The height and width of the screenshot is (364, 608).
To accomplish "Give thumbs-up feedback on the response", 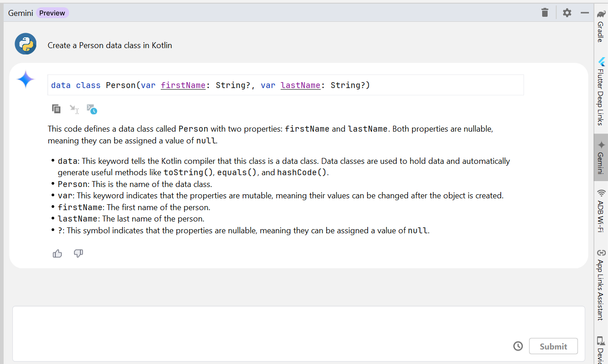I will point(57,253).
